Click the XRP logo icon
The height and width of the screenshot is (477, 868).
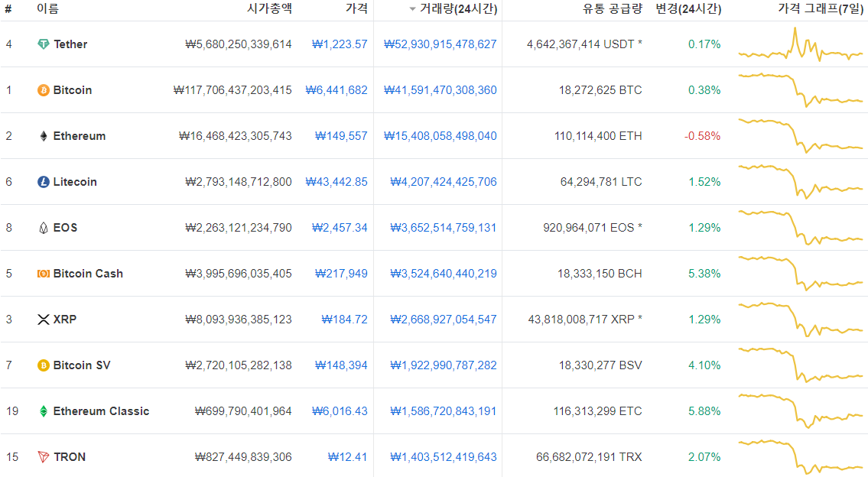coord(43,320)
